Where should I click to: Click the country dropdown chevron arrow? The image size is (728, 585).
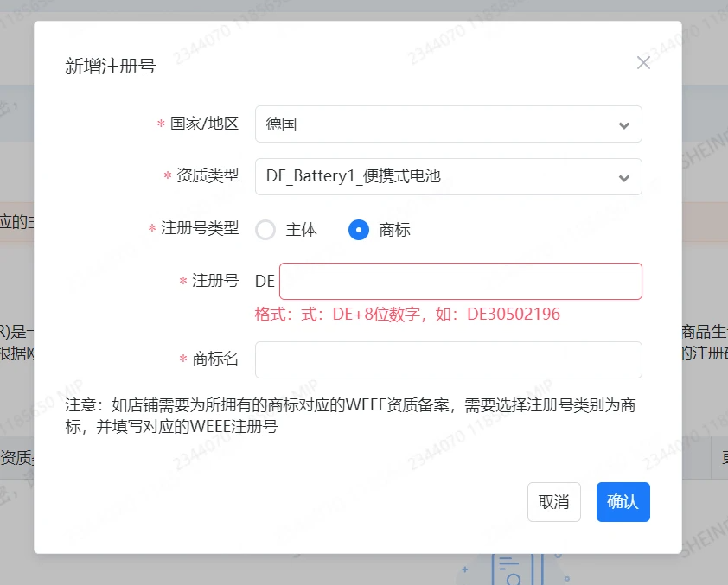pyautogui.click(x=624, y=124)
